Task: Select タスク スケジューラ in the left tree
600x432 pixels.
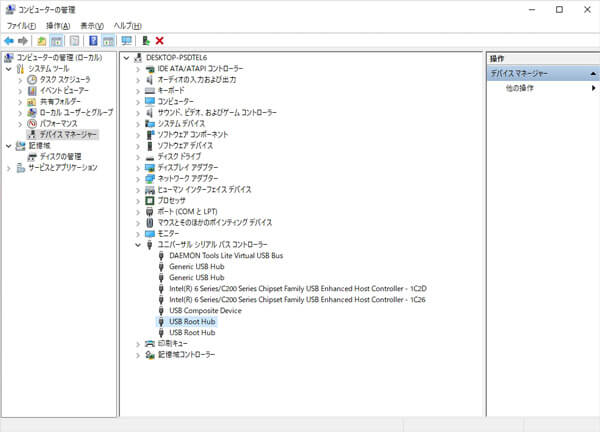Action: pyautogui.click(x=64, y=79)
